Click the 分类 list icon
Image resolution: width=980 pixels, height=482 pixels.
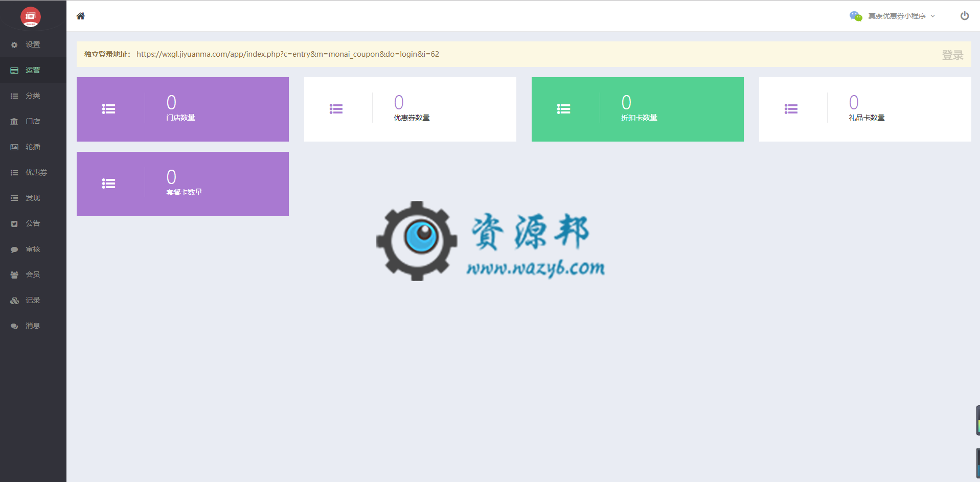14,96
